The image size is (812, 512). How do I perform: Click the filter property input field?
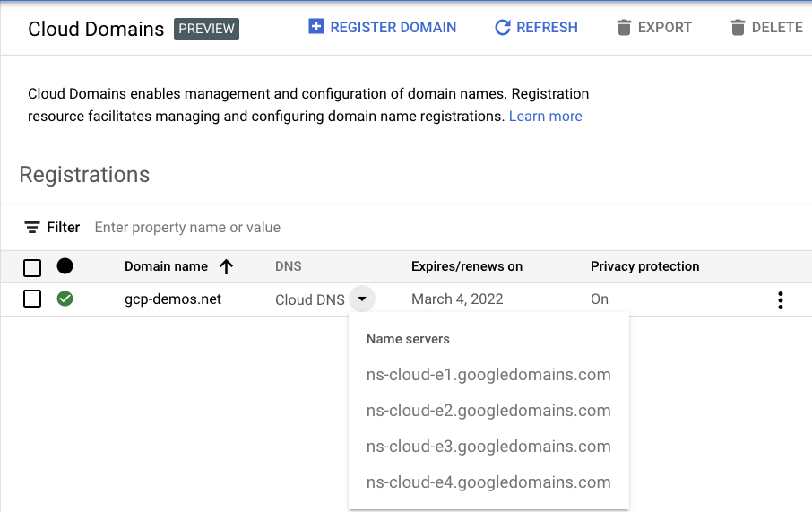[x=358, y=228]
